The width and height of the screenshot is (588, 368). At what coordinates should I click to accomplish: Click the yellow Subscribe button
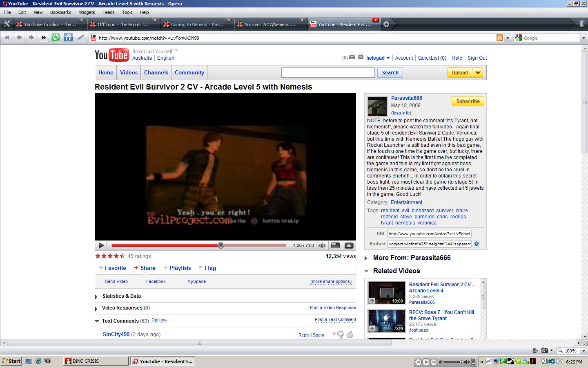pos(468,101)
